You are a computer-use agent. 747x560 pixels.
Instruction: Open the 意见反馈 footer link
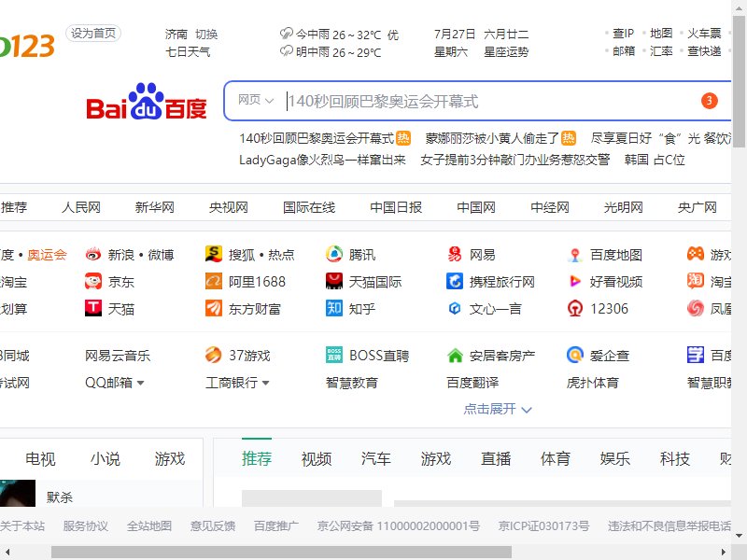pyautogui.click(x=213, y=526)
